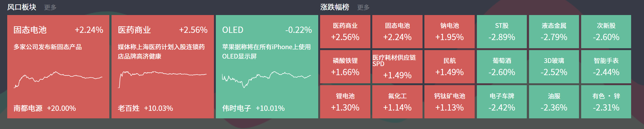
Task: Open 医疗耗材供应链SPD tile
Action: 397,67
